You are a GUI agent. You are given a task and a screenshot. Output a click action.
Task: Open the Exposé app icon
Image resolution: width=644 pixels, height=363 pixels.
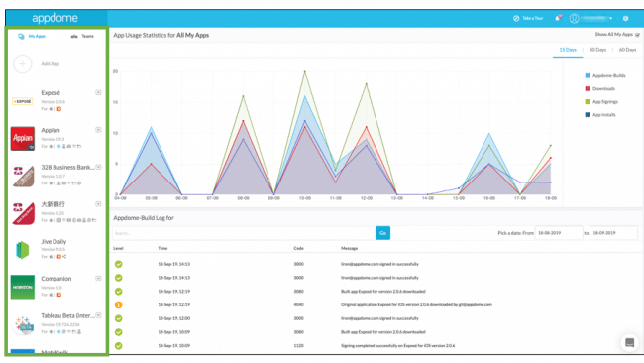23,101
